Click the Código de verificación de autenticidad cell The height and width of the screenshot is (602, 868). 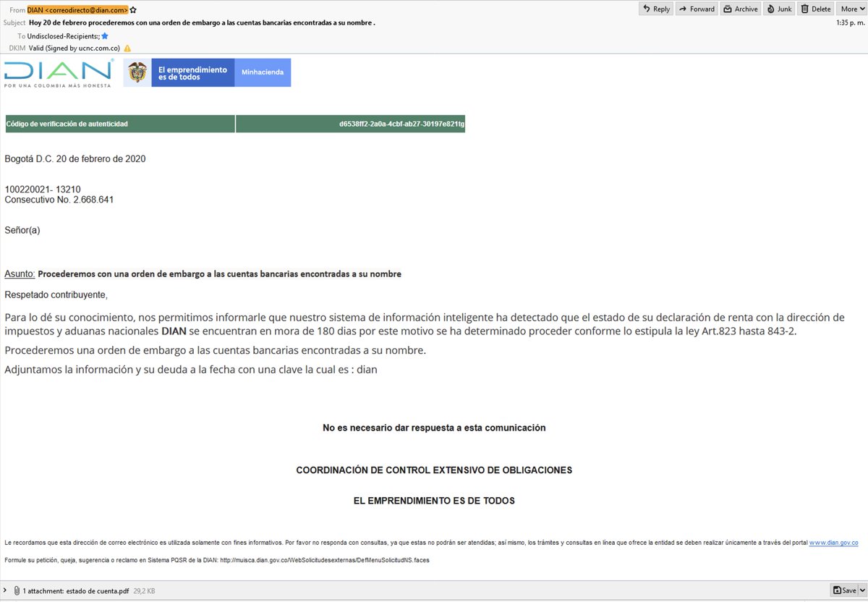pyautogui.click(x=119, y=124)
